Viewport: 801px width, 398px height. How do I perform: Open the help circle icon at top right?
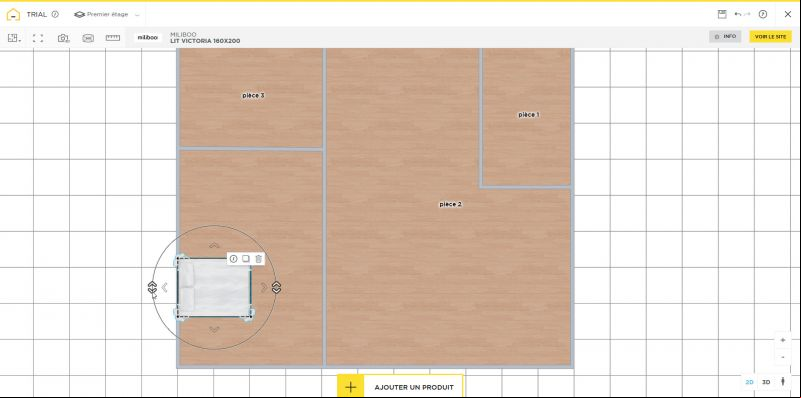click(x=763, y=14)
